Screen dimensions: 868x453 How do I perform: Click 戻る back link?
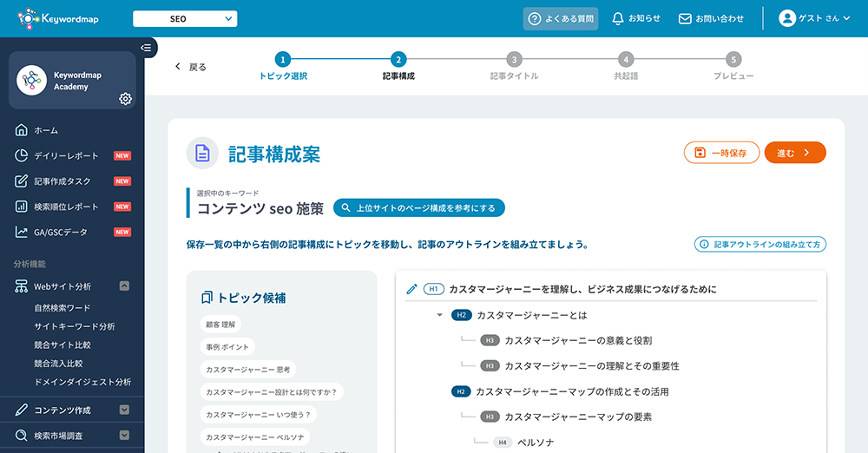point(191,67)
